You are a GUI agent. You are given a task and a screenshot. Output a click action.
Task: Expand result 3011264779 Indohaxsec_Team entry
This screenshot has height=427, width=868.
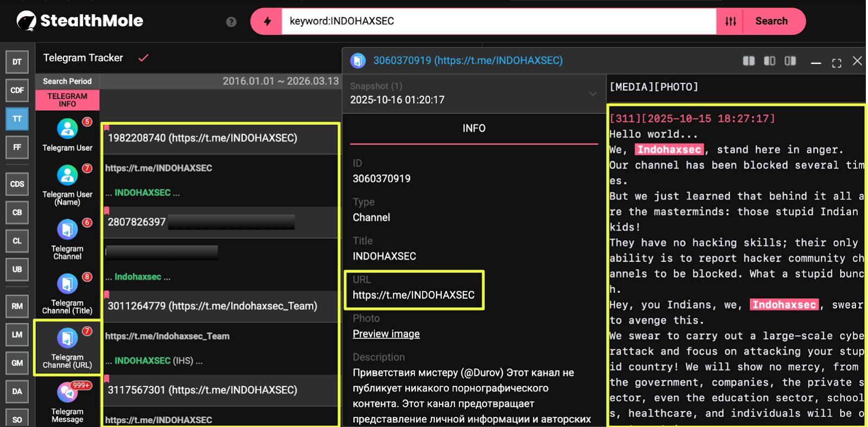[x=212, y=306]
